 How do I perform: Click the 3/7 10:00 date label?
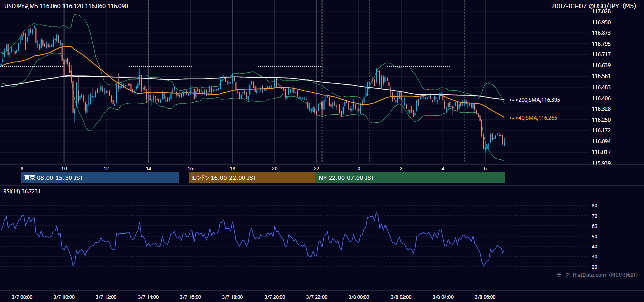(x=64, y=297)
